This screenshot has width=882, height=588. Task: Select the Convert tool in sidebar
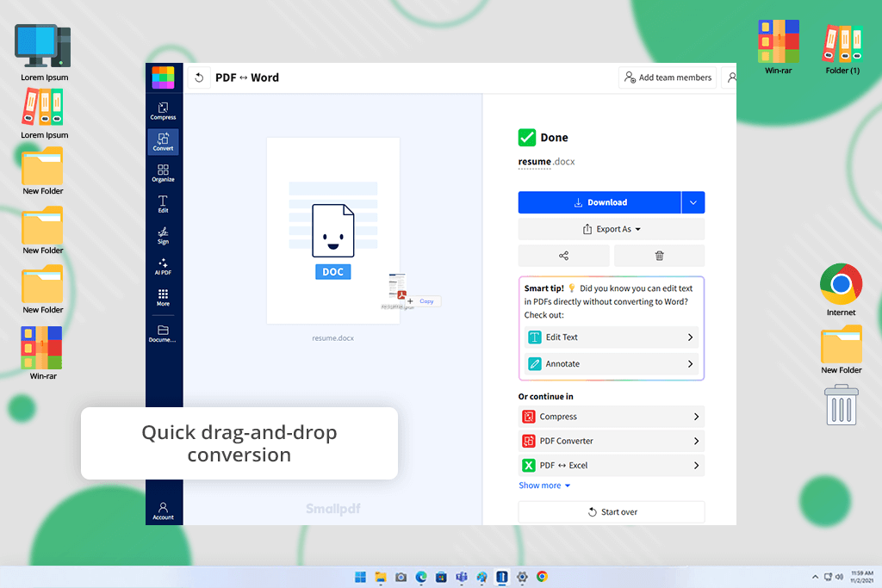click(163, 142)
